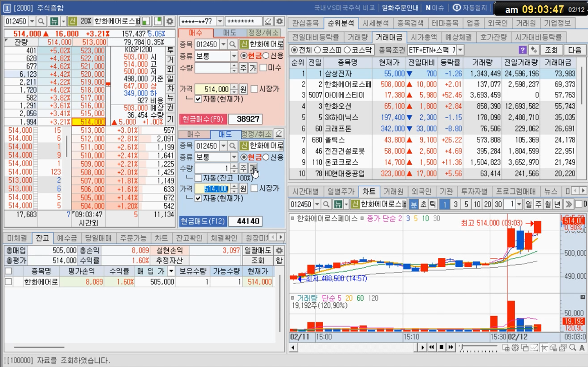Click the chart zoom slider track
588x367 pixels.
pos(479,347)
